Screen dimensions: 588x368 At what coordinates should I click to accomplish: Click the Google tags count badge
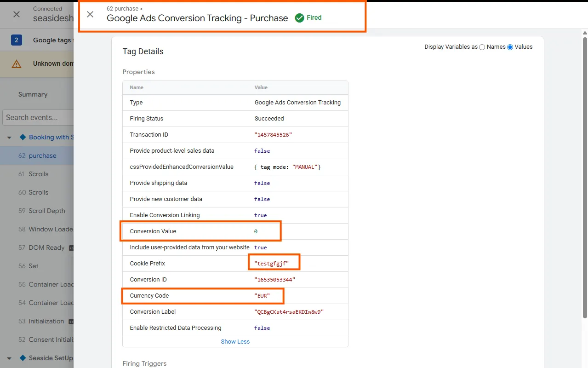(x=17, y=40)
